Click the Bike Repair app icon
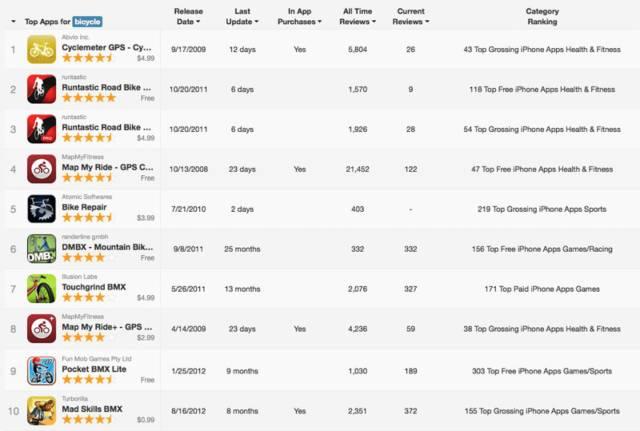Image resolution: width=640 pixels, height=431 pixels. coord(41,208)
